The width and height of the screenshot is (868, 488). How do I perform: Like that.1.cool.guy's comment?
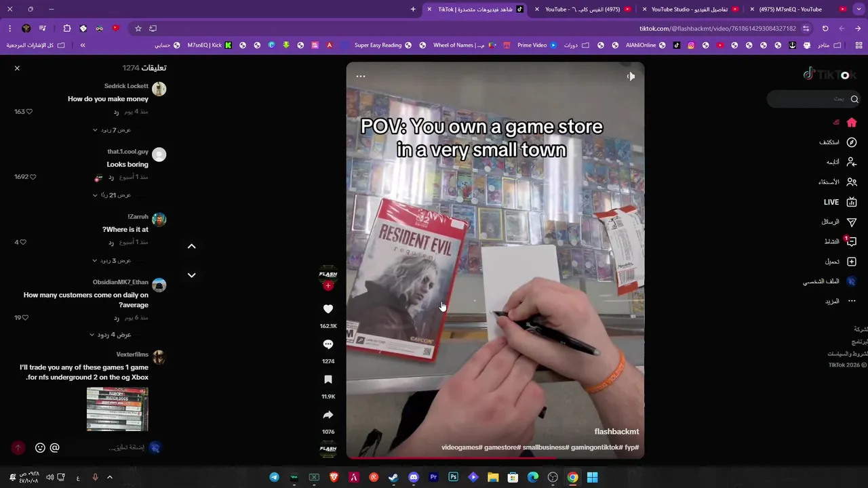[33, 177]
